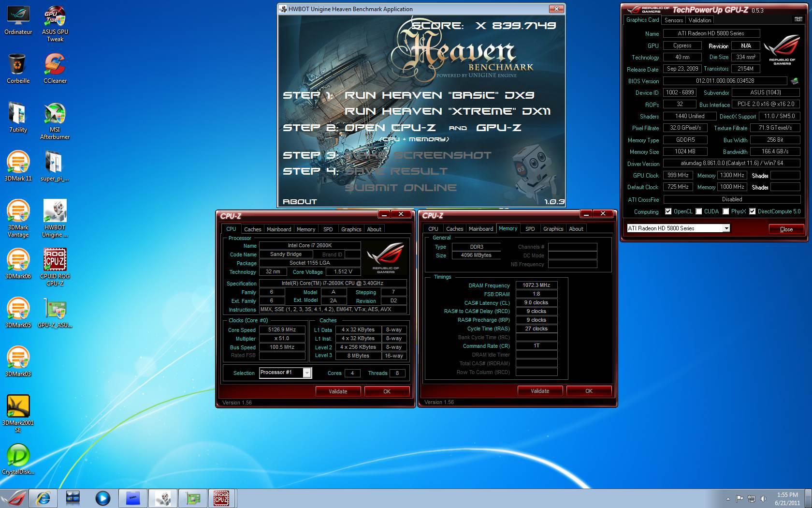Launch 3DMark Vantage shortcut

[x=18, y=219]
